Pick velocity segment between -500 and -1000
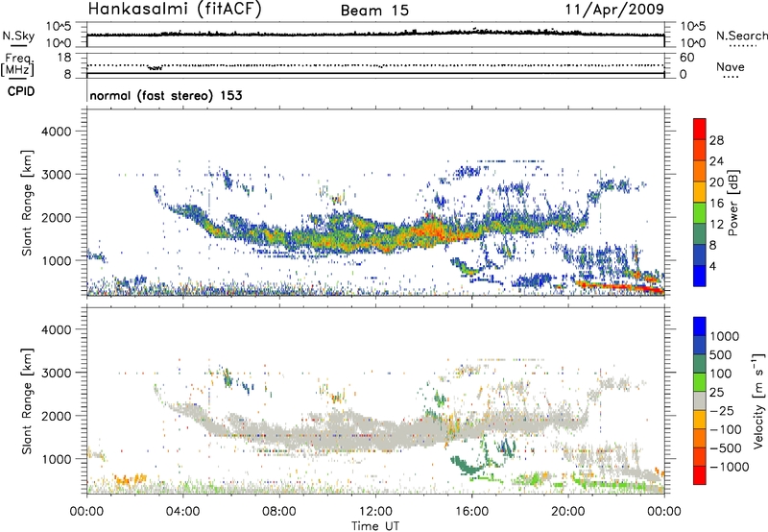This screenshot has height=532, width=768. coord(700,456)
